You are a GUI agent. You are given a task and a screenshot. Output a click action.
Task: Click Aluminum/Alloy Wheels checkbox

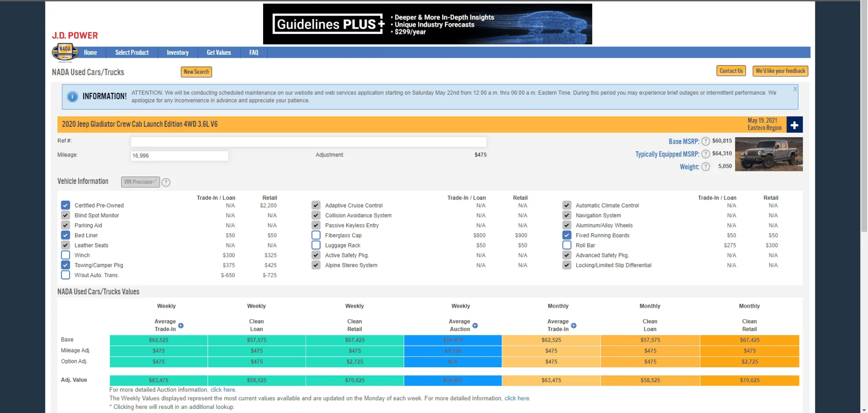tap(566, 225)
